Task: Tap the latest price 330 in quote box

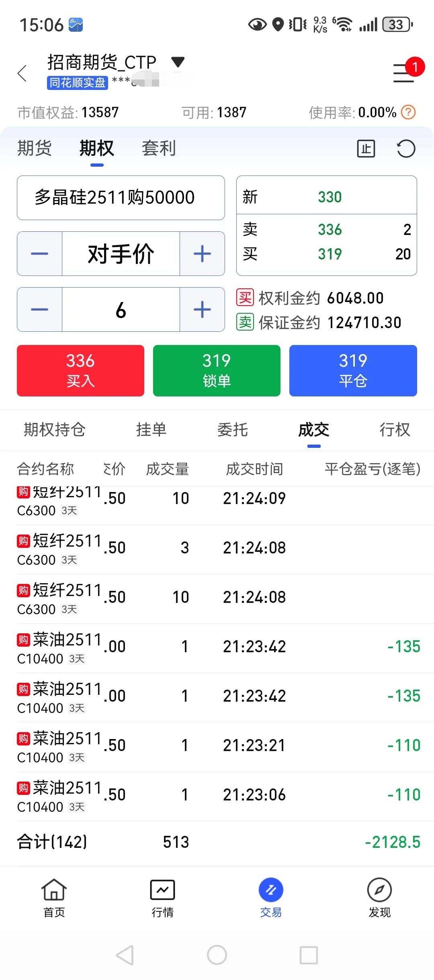Action: (x=330, y=197)
